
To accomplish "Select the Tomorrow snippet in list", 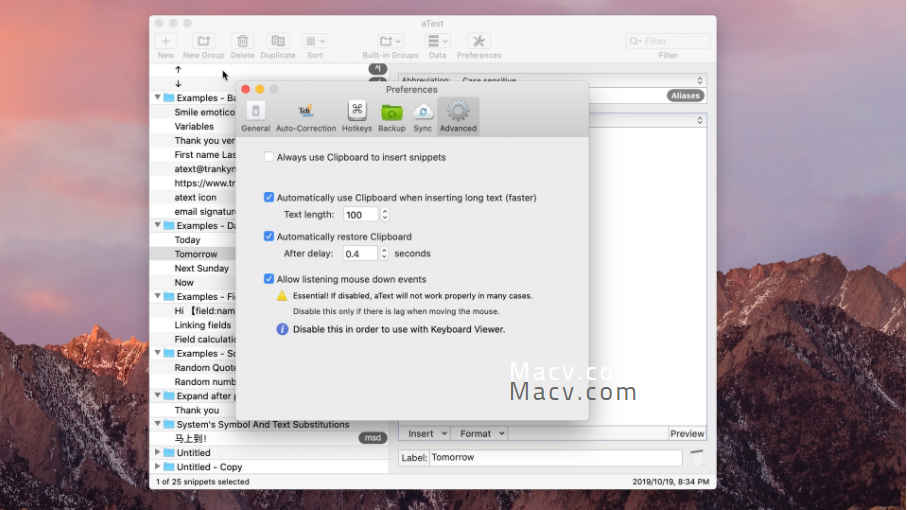I will click(196, 254).
